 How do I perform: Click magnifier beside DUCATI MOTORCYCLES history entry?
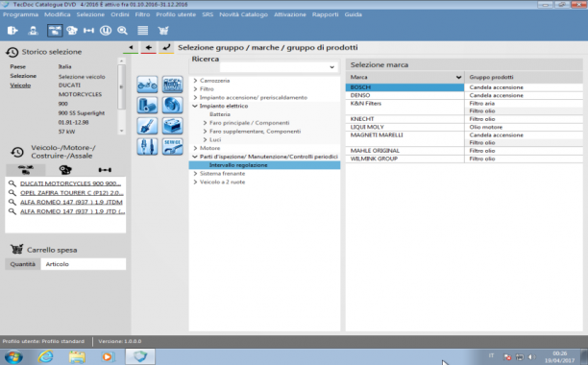12,183
